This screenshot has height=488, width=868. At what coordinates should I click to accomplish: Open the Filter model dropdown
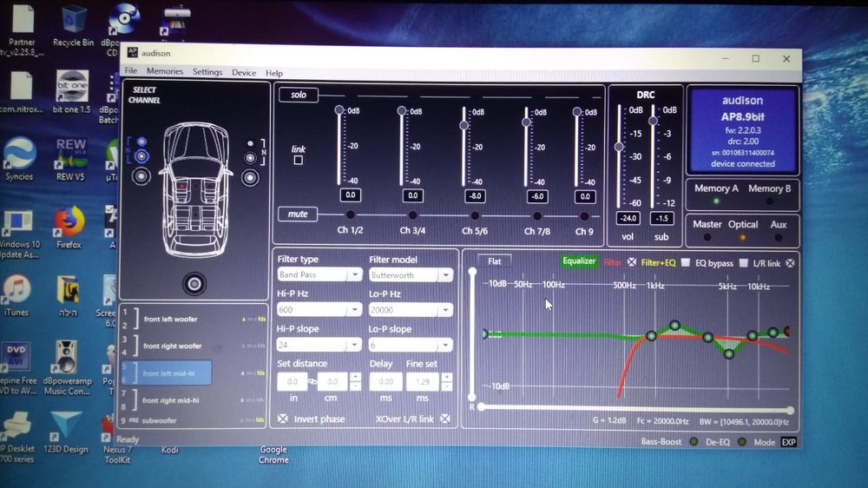(x=411, y=275)
